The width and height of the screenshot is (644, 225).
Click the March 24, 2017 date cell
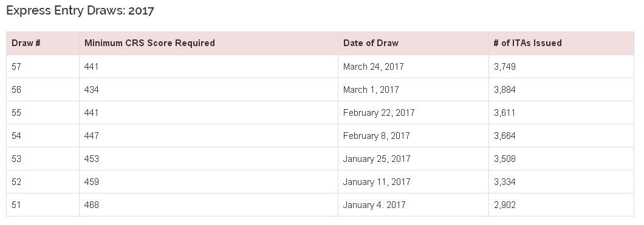coord(413,66)
